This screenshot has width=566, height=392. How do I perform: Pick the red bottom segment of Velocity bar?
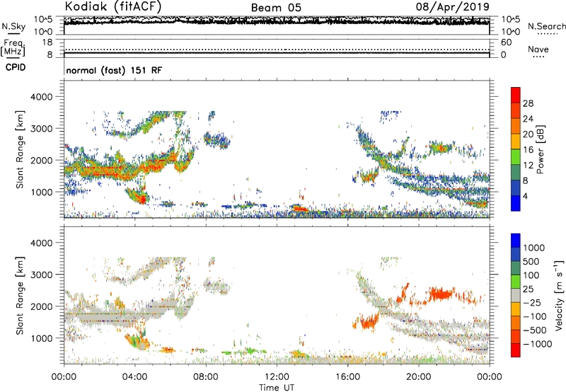(516, 350)
